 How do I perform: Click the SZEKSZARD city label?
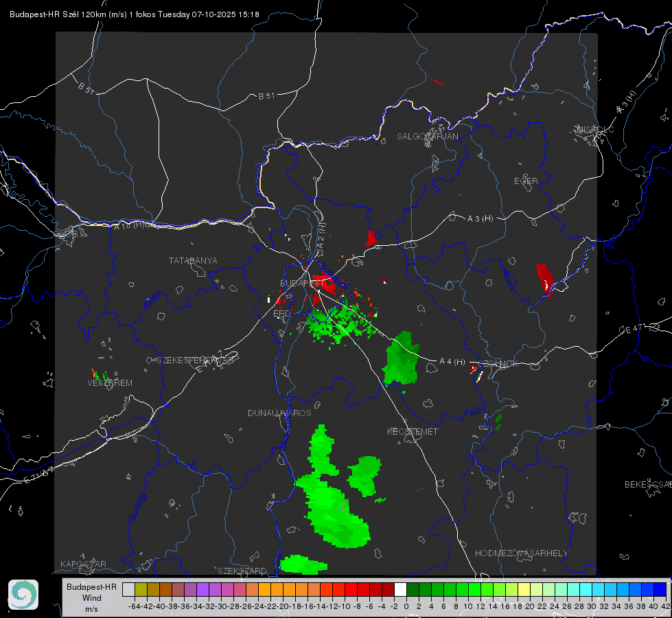point(242,571)
